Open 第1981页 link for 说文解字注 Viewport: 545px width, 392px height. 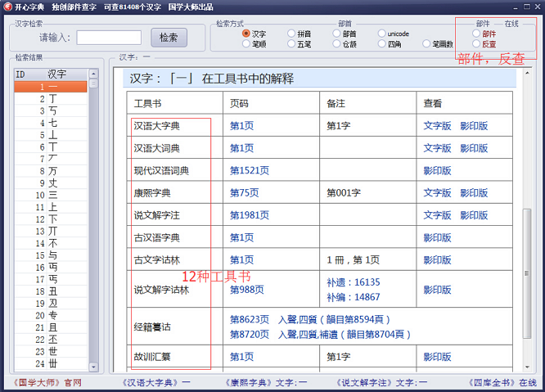click(x=249, y=215)
